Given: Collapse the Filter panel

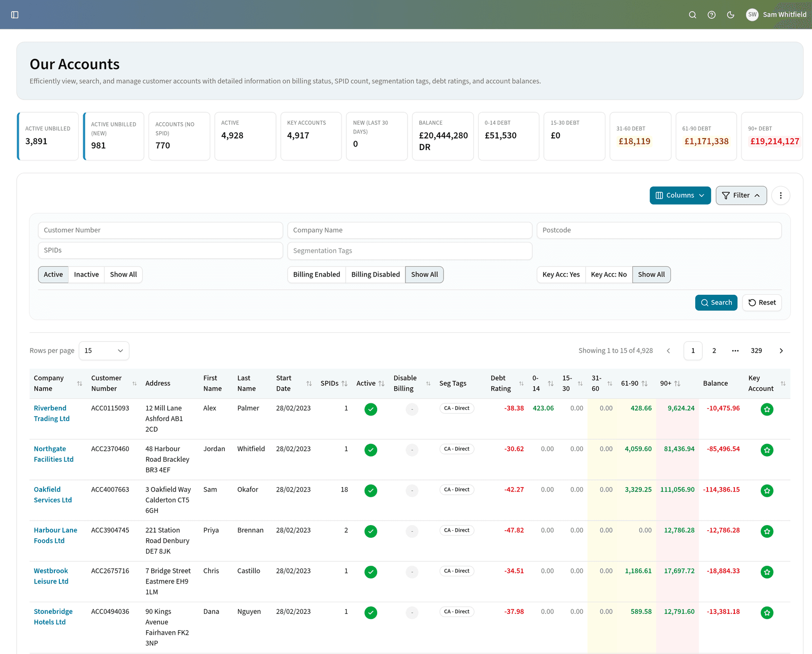Looking at the screenshot, I should (x=741, y=195).
